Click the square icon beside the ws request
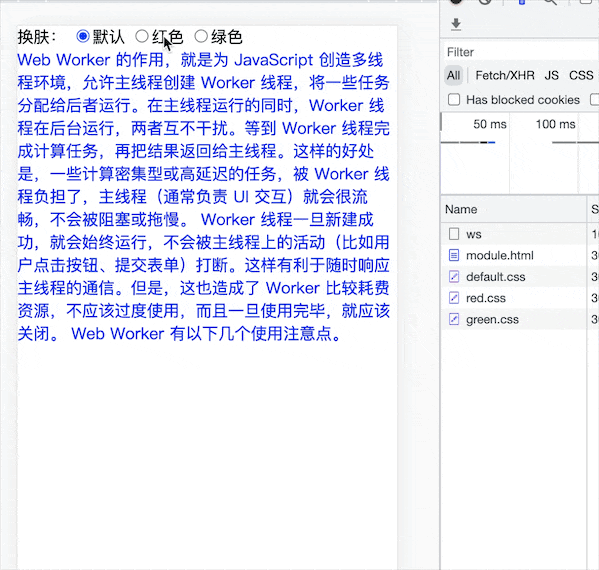Screen dimensions: 599x570 tap(454, 234)
